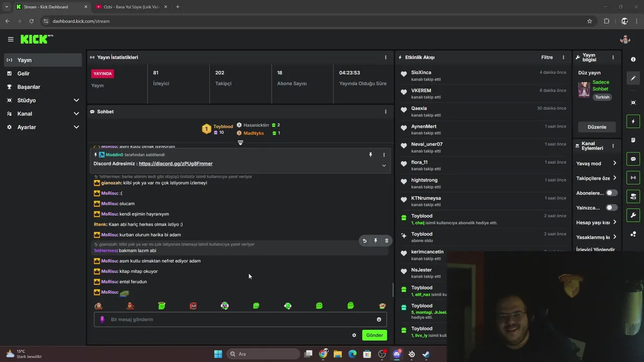Open Steam from the taskbar
The image size is (644, 362).
coord(426,354)
